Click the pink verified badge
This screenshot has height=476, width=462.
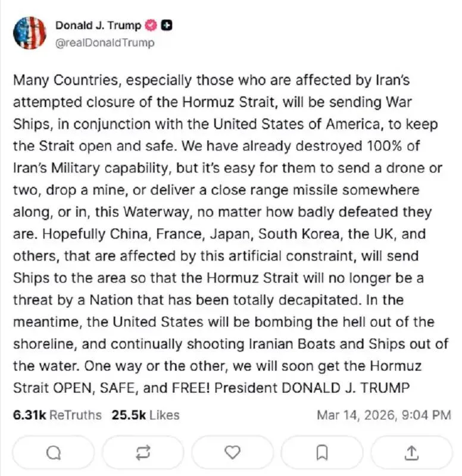click(x=151, y=26)
